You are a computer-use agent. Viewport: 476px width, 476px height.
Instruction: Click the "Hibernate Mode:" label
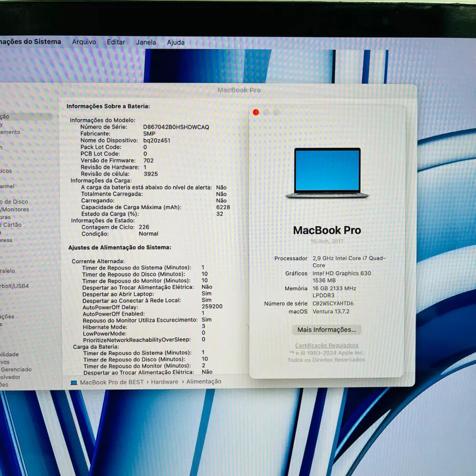[105, 327]
